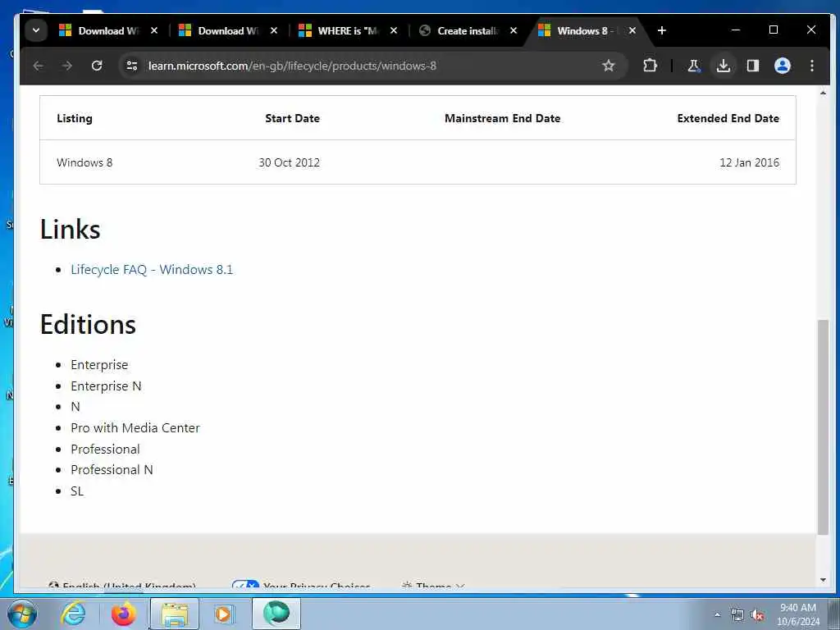This screenshot has width=840, height=630.
Task: Click the page vertical scrollbar thumb
Action: (x=823, y=427)
